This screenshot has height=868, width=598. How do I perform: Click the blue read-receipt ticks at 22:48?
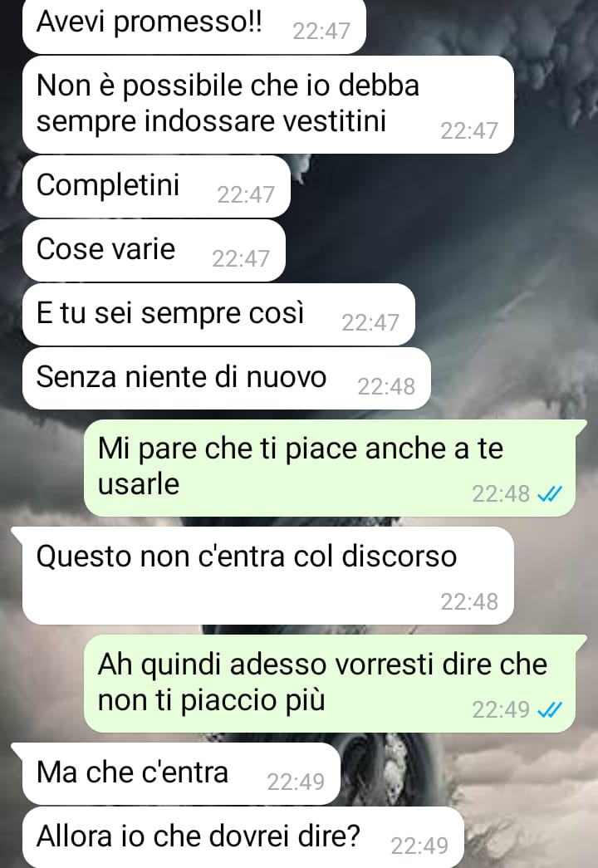[x=550, y=493]
